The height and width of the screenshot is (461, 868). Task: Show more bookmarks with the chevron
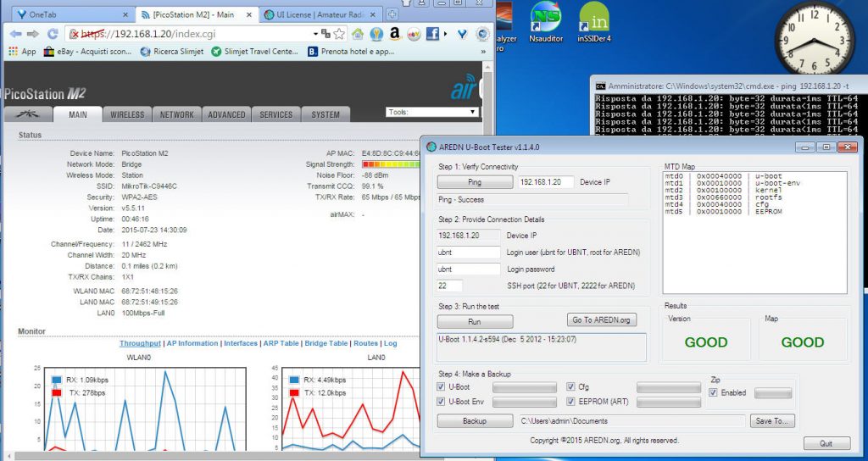click(x=483, y=52)
